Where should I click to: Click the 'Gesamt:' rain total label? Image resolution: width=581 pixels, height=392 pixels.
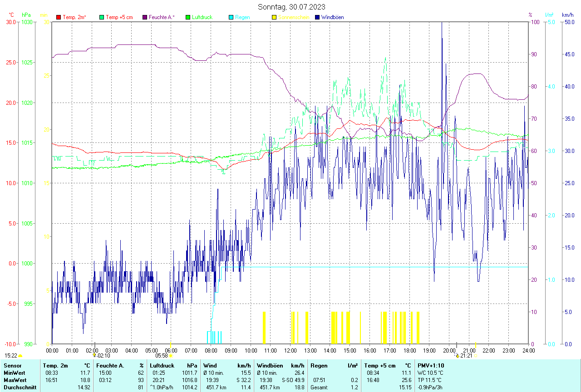[x=320, y=387]
